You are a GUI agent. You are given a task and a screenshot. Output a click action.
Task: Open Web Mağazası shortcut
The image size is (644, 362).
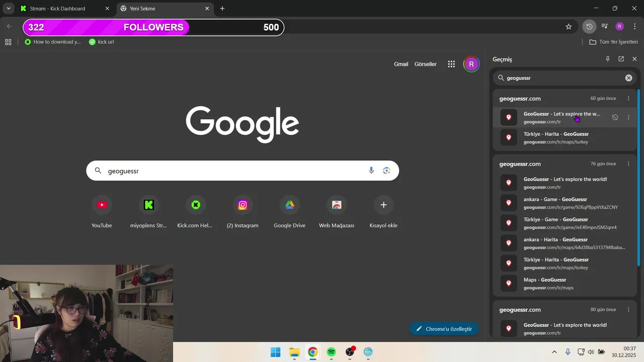pyautogui.click(x=337, y=211)
